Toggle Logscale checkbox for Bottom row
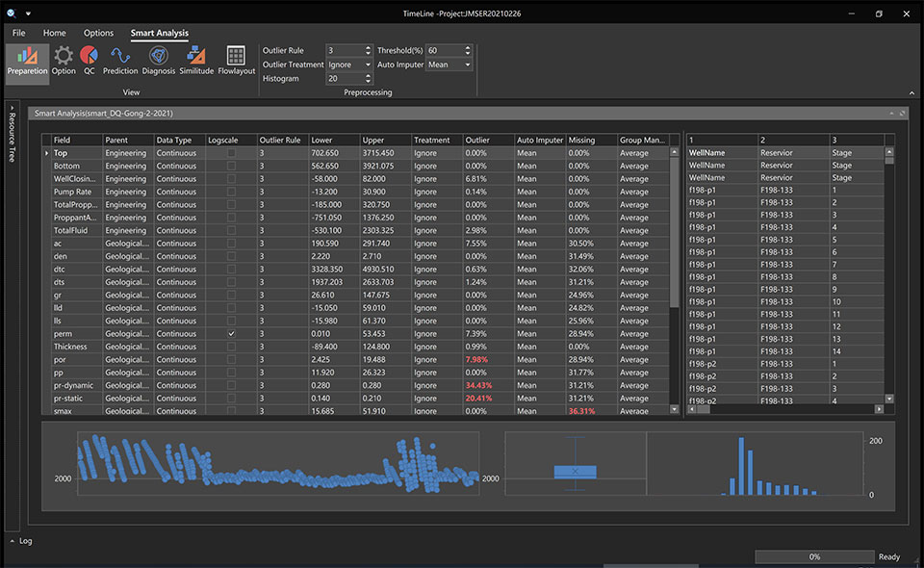This screenshot has height=568, width=924. [232, 167]
